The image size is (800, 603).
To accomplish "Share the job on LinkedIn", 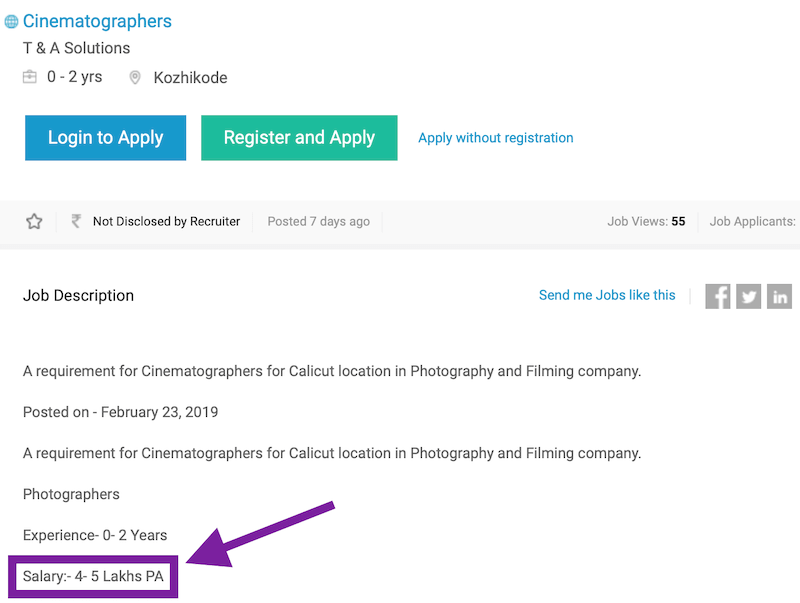I will [x=780, y=296].
